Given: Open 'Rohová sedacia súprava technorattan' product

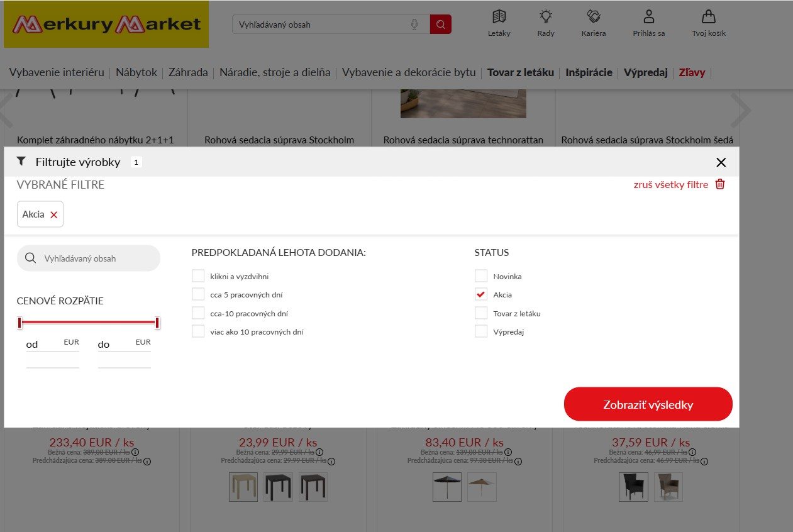Looking at the screenshot, I should [x=463, y=140].
